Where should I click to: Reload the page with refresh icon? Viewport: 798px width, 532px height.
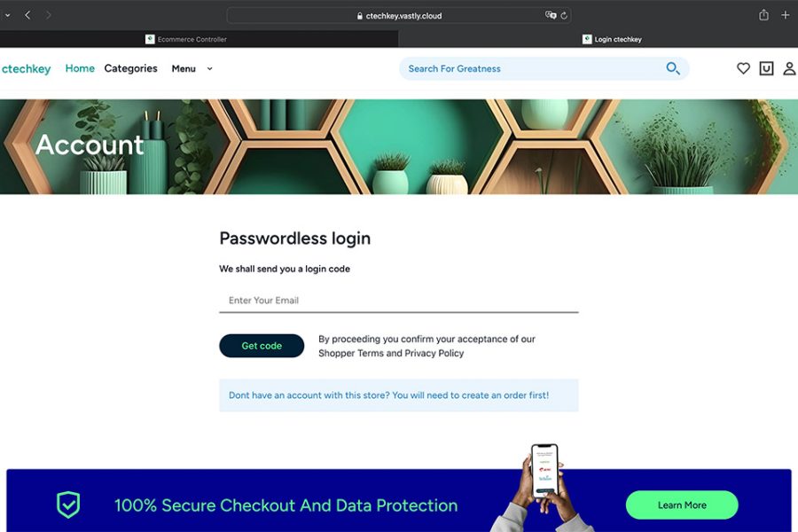click(x=564, y=16)
